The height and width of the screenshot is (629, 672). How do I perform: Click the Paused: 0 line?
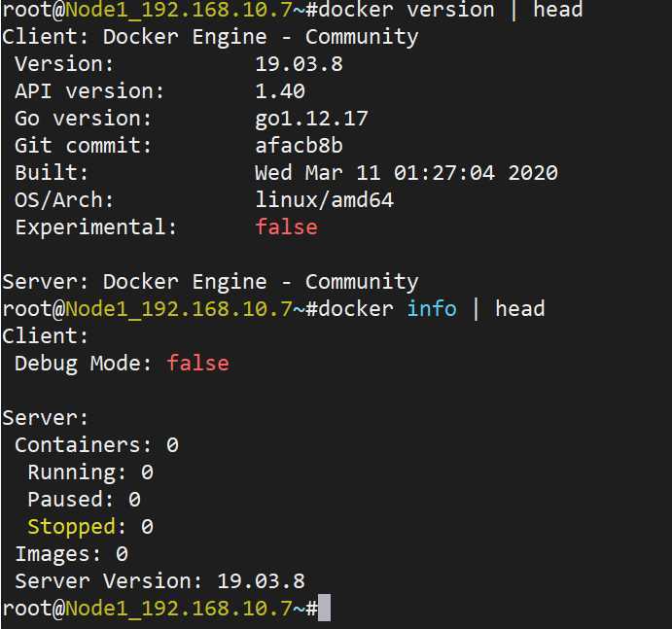84,500
